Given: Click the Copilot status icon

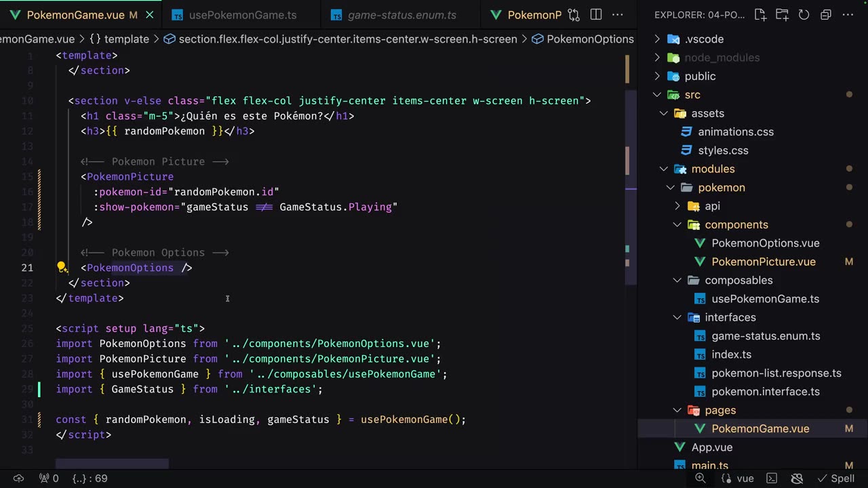Looking at the screenshot, I should click(x=797, y=479).
